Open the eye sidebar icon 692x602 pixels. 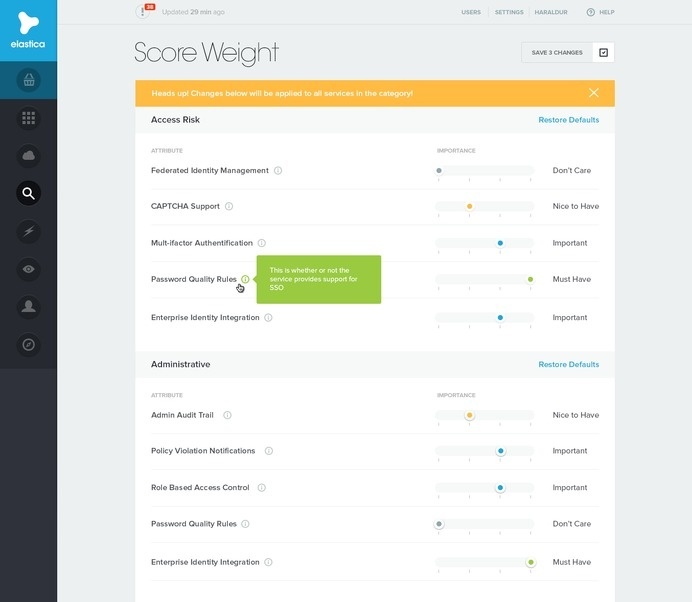pyautogui.click(x=29, y=269)
